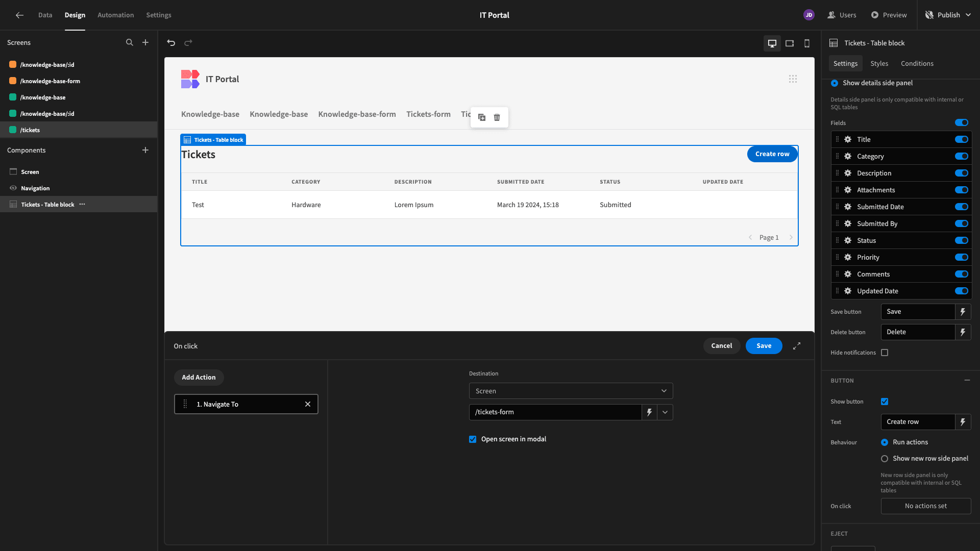Toggle the Attachments field switch
The height and width of the screenshot is (551, 980).
[962, 190]
